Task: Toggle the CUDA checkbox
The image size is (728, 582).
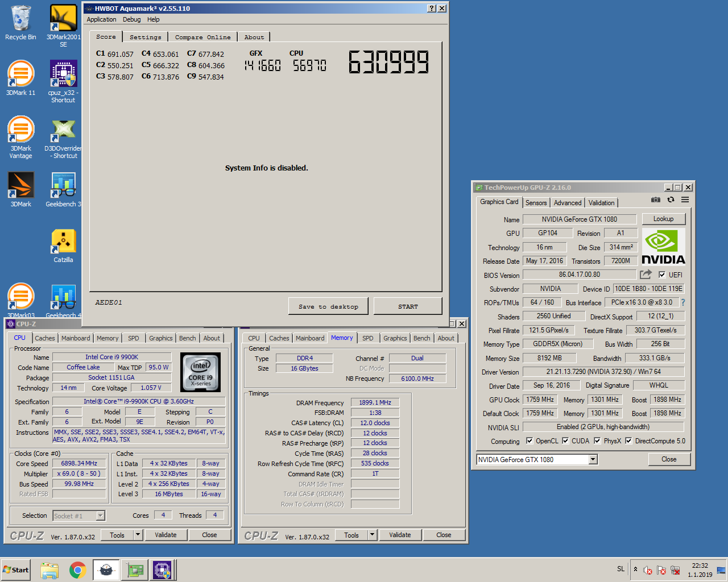Action: coord(565,440)
